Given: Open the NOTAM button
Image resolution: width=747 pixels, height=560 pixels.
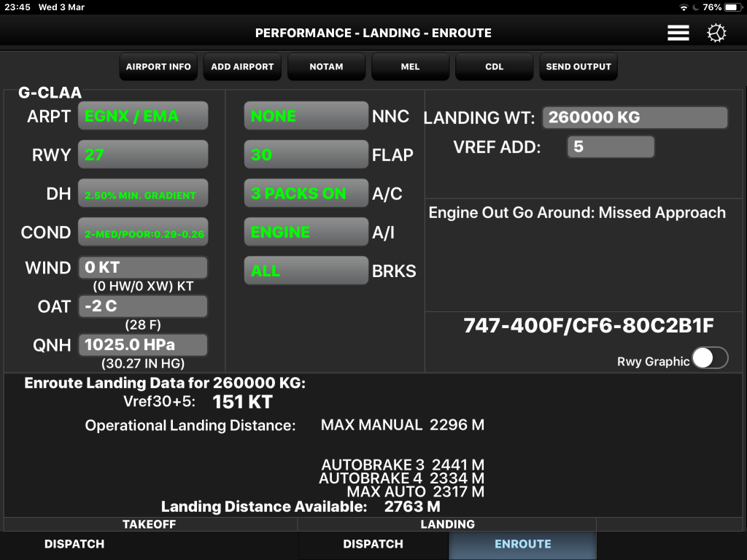Looking at the screenshot, I should click(326, 67).
